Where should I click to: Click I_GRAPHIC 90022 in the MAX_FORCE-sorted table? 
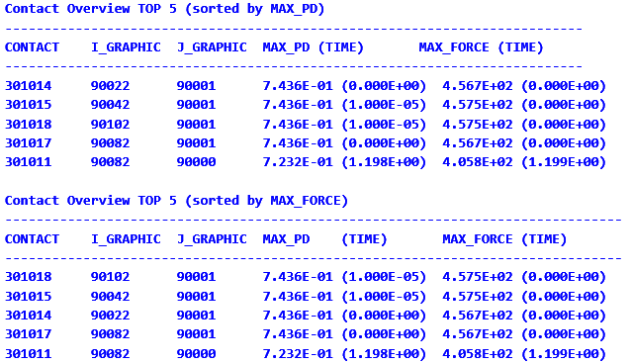tap(110, 315)
